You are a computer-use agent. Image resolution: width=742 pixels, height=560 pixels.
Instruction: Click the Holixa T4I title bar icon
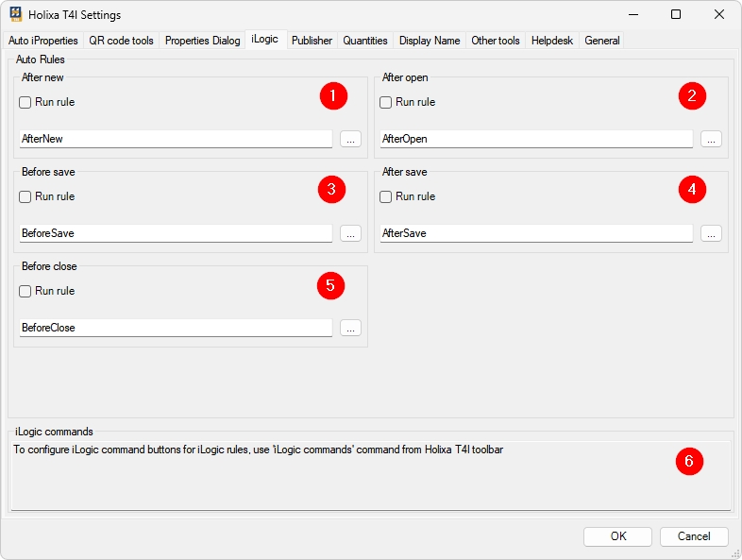(16, 15)
